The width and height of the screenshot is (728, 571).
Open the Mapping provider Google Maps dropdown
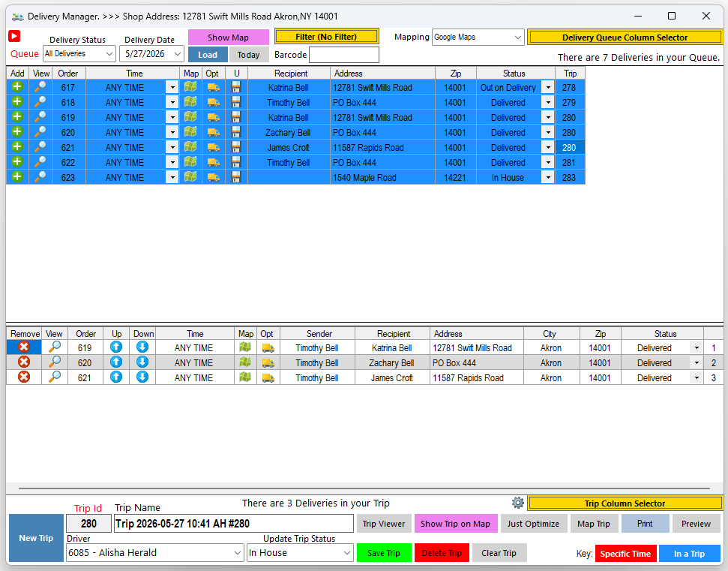478,38
